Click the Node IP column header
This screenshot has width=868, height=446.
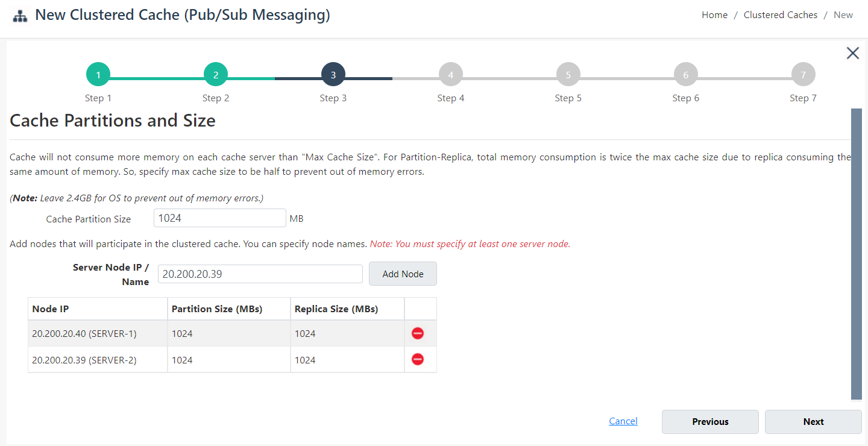click(98, 309)
